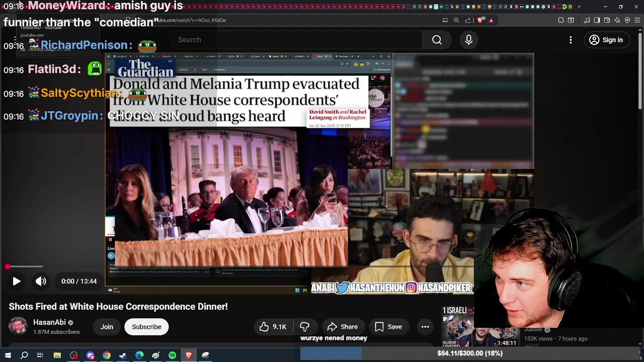Open Brave Wallet icon

pyautogui.click(x=607, y=20)
